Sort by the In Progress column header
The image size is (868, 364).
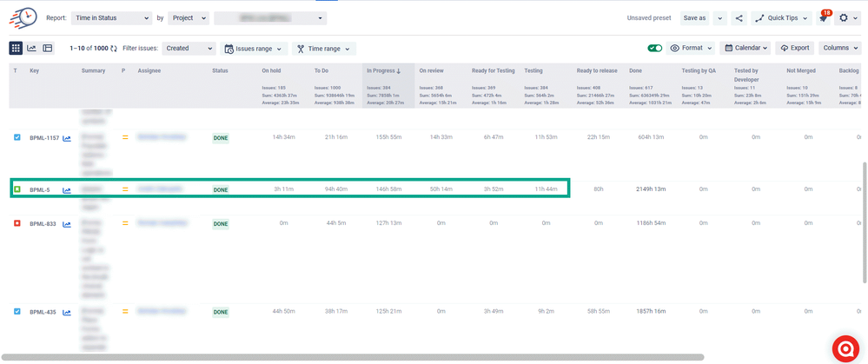coord(384,71)
